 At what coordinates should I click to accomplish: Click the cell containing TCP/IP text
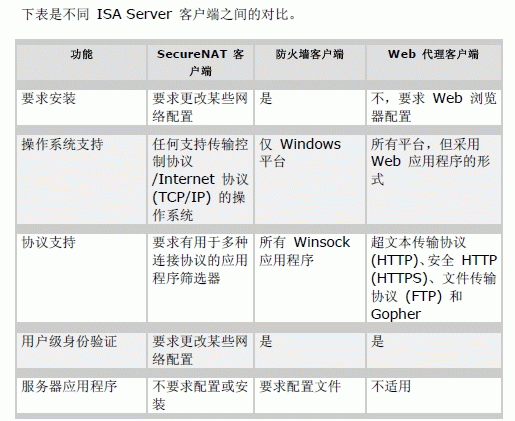tap(200, 180)
